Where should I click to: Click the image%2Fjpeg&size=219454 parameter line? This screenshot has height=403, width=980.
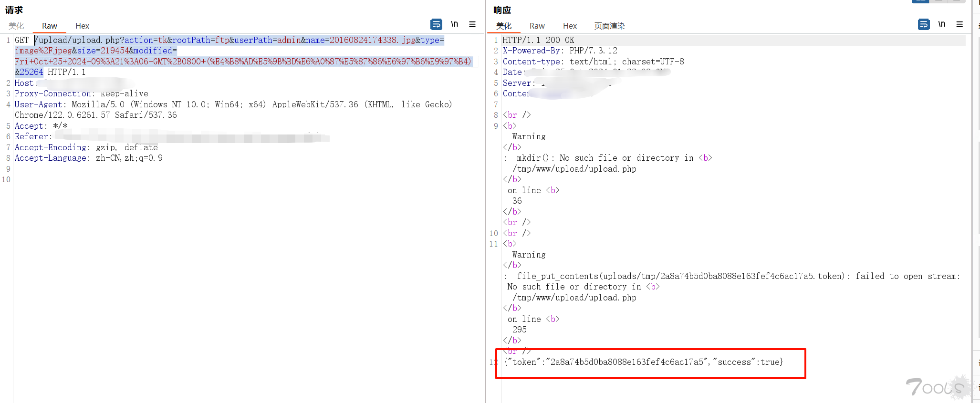(96, 51)
